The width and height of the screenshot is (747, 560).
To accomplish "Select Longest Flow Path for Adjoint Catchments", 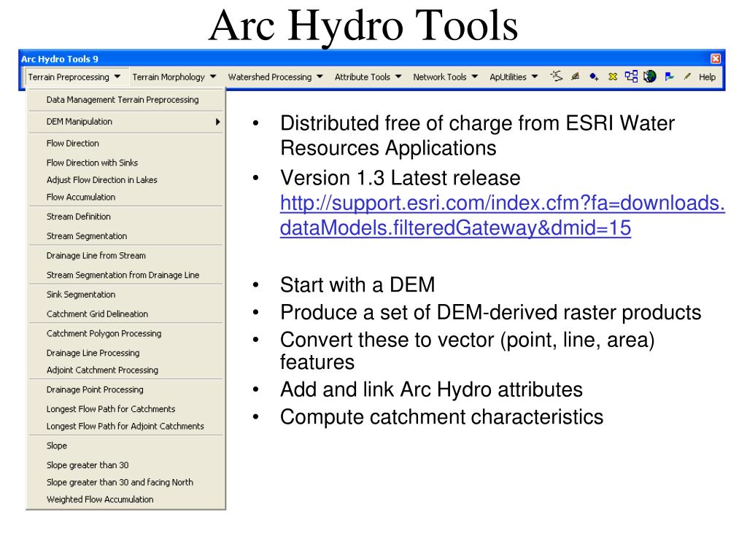I will tap(125, 426).
